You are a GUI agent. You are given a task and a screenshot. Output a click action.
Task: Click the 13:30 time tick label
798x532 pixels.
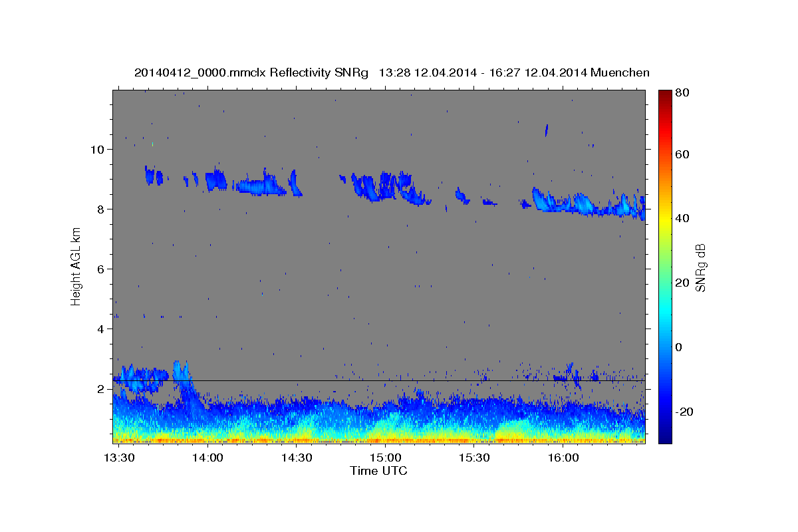(x=120, y=458)
